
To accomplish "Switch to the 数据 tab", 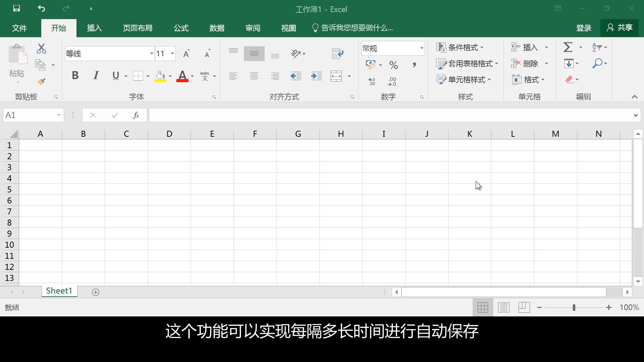I will pos(217,28).
